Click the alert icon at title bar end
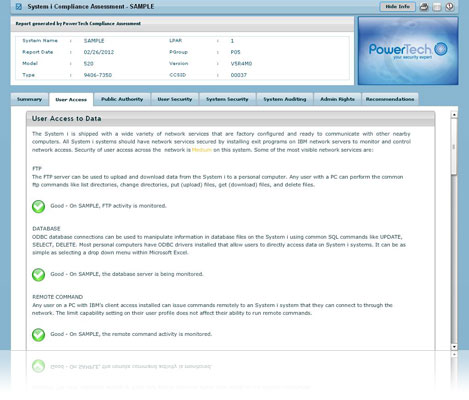The width and height of the screenshot is (469, 400). tap(450, 7)
